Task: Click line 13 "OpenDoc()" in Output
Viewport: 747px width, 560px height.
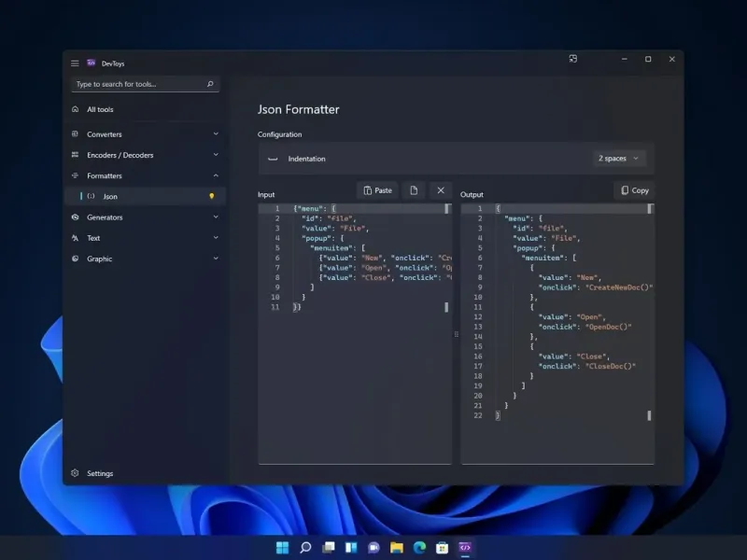Action: coord(609,327)
